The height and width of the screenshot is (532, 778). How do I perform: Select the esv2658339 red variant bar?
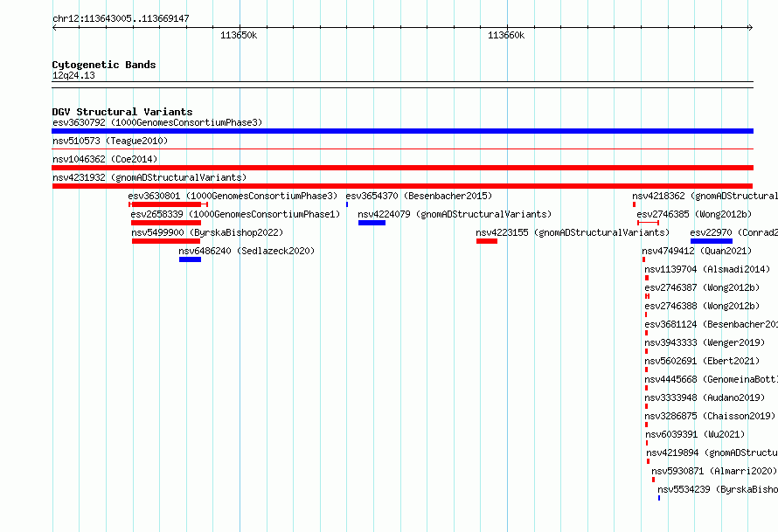(x=166, y=223)
